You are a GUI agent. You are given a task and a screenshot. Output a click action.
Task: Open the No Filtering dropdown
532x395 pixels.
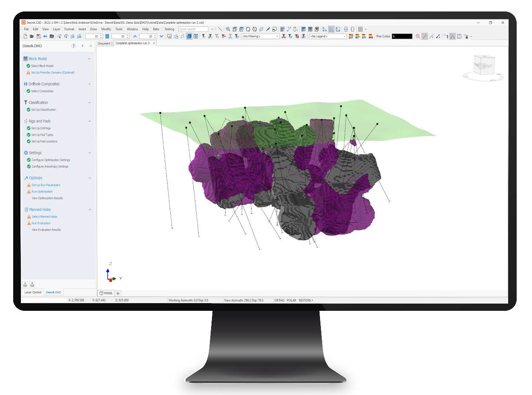coord(260,37)
